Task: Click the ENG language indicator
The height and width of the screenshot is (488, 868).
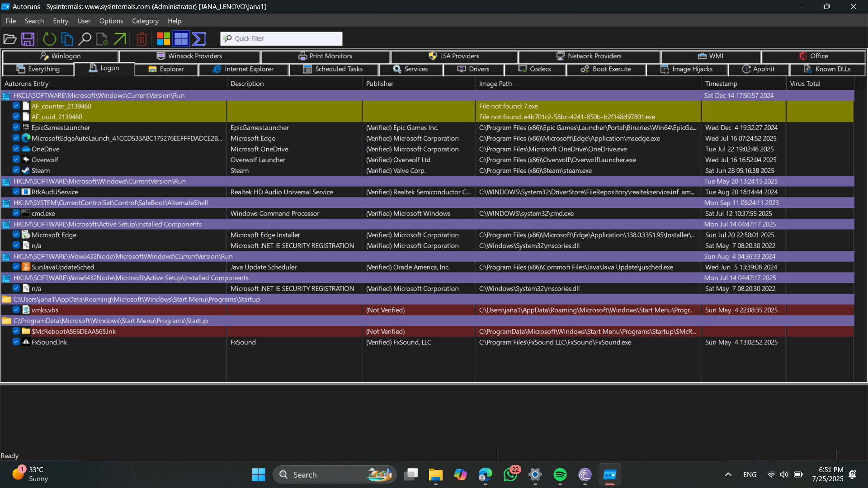Action: (750, 474)
